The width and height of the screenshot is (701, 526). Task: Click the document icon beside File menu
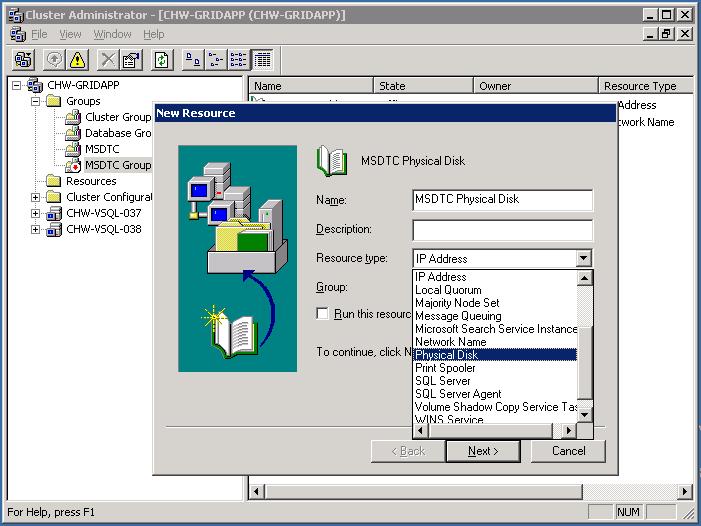coord(18,34)
